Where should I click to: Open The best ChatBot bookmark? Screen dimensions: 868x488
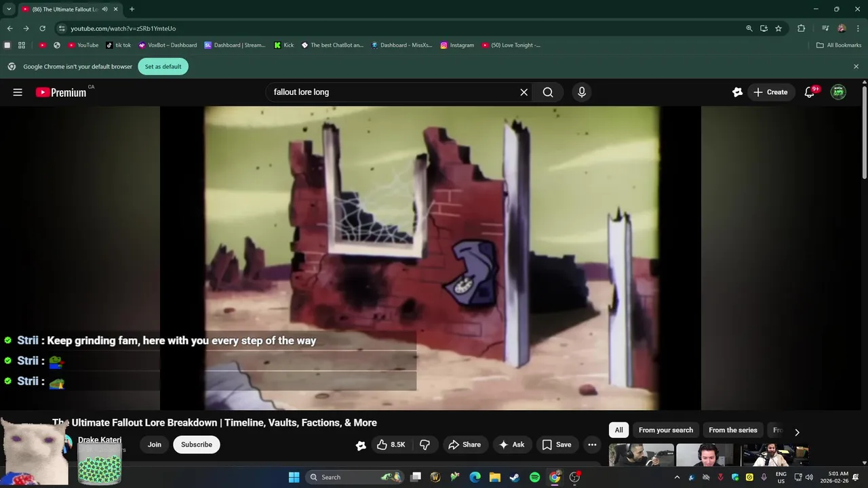(332, 45)
